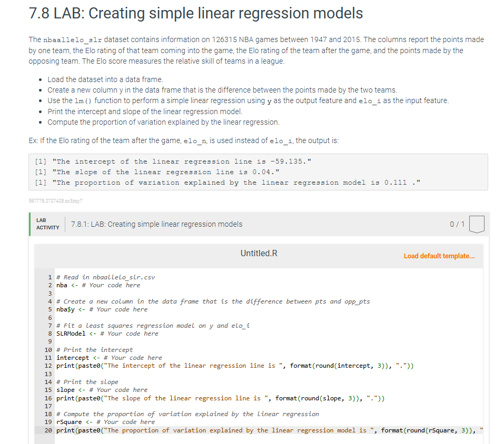Viewport: 504px width, 444px height.
Task: Click the line number 1 gutter
Action: coord(50,277)
